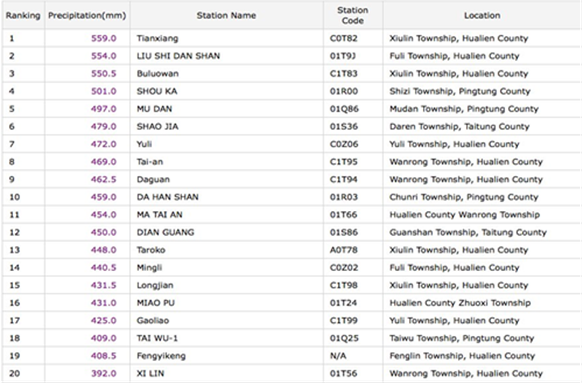
Task: Select DA HAN SHAN station name
Action: (x=168, y=197)
